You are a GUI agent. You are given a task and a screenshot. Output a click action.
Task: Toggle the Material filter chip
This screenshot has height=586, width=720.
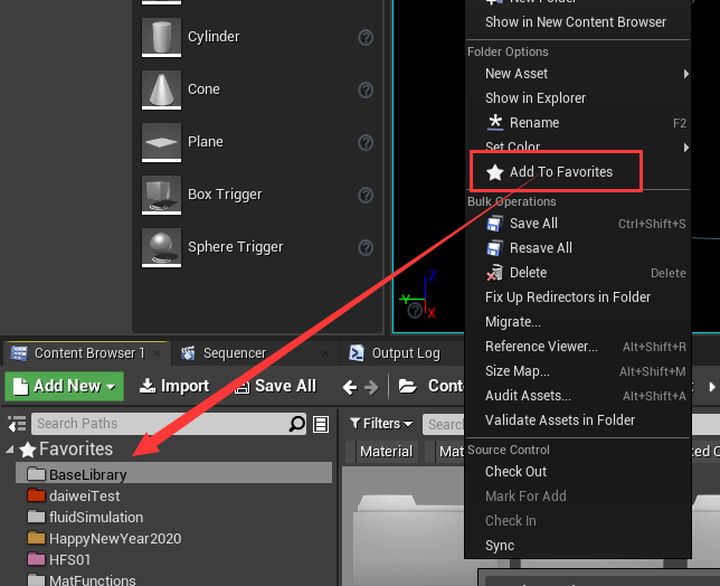click(384, 451)
